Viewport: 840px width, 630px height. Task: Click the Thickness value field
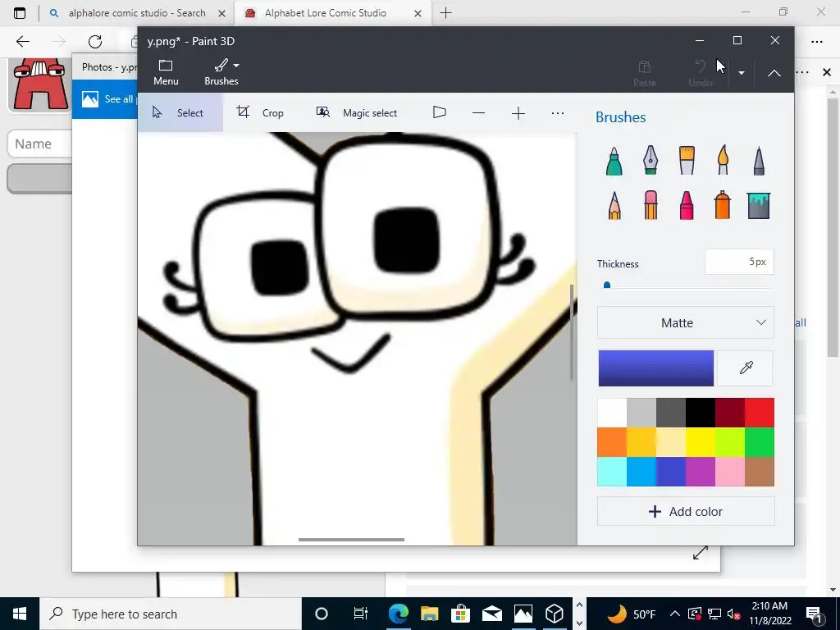point(739,262)
